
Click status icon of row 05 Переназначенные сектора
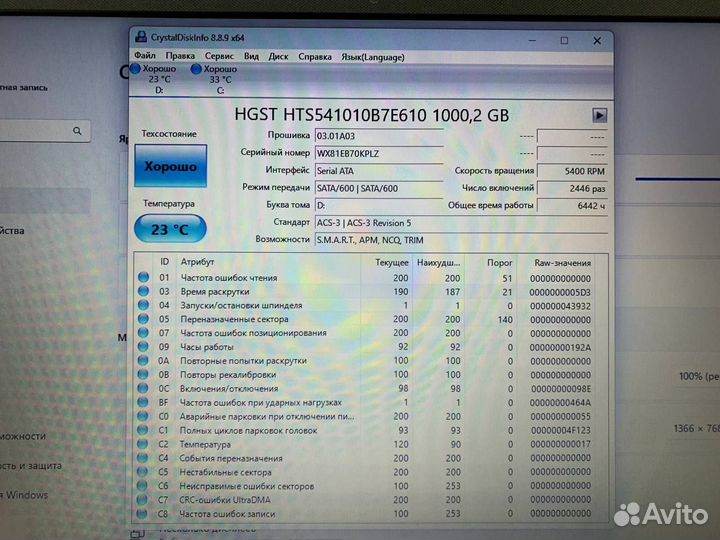point(143,318)
